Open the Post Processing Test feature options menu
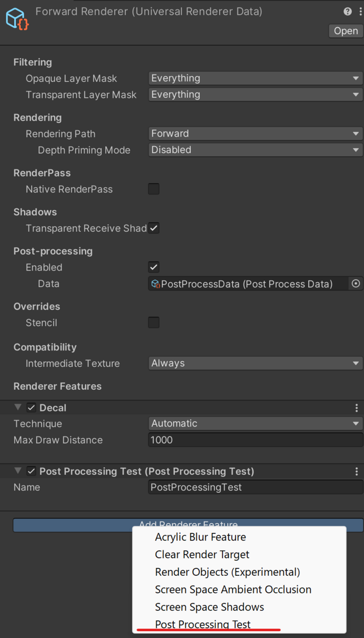This screenshot has width=364, height=638. 357,471
